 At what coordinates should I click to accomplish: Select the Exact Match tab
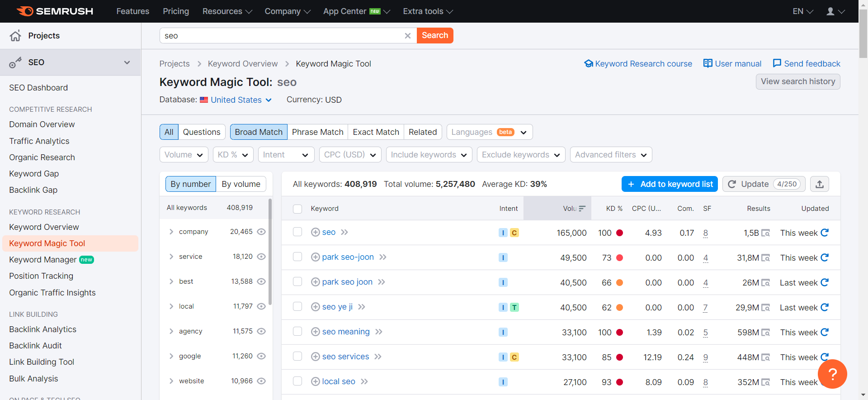coord(376,132)
